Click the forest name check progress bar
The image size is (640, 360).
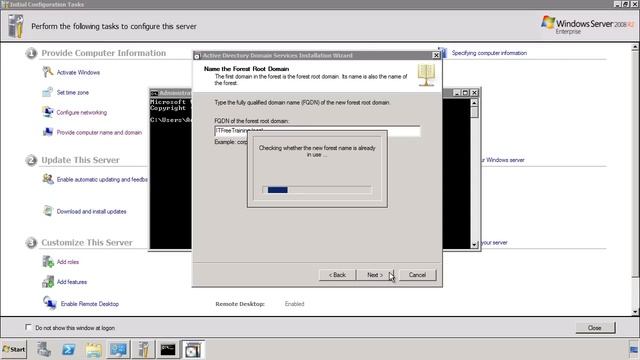pyautogui.click(x=317, y=190)
